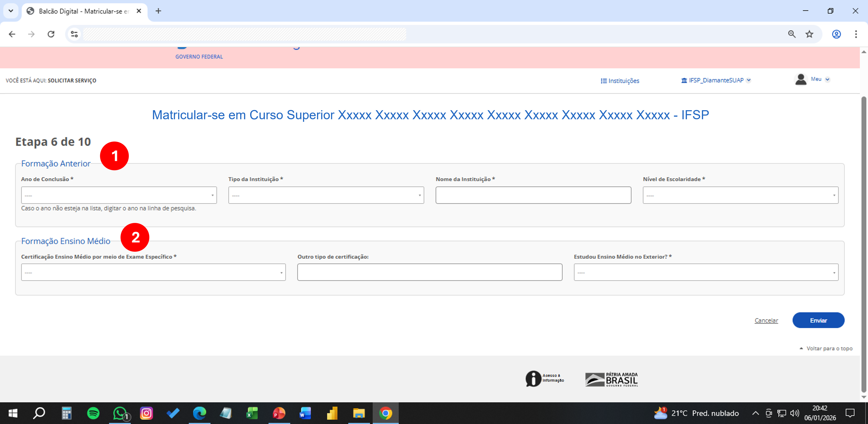Open site information icon in address bar

(x=74, y=34)
